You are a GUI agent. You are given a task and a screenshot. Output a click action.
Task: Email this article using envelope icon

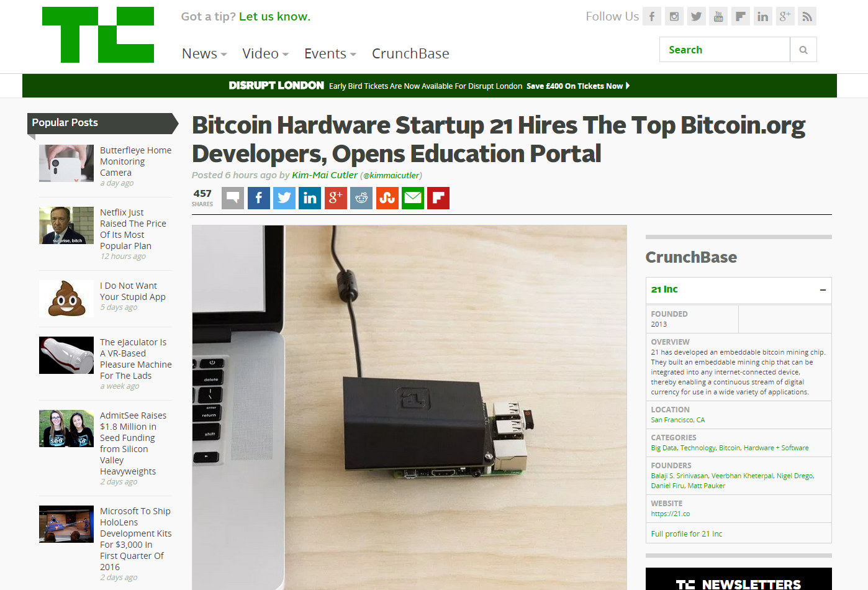point(413,198)
